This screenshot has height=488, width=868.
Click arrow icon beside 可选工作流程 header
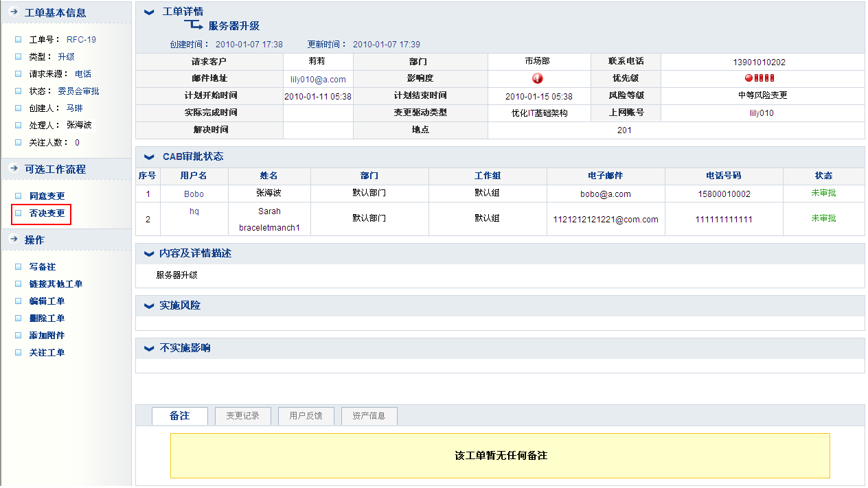tap(13, 169)
